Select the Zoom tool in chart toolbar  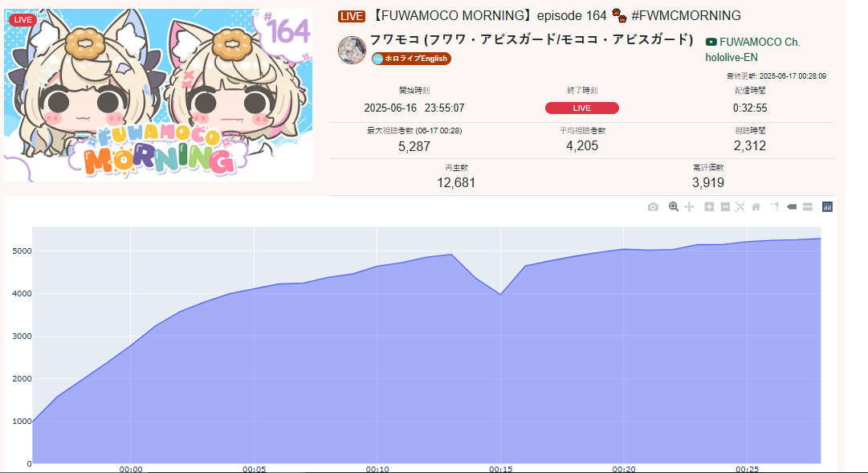pos(673,207)
